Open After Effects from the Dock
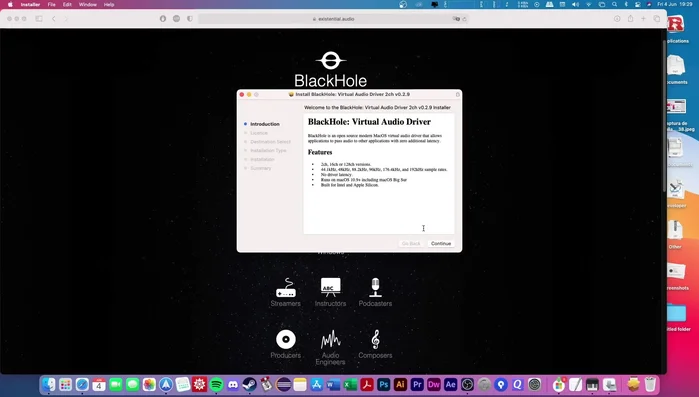 [451, 384]
